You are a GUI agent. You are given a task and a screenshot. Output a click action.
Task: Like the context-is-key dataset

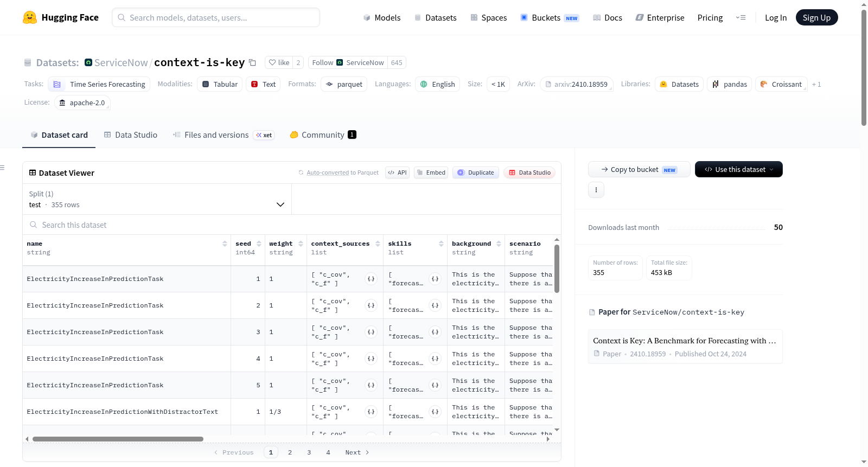click(x=279, y=62)
